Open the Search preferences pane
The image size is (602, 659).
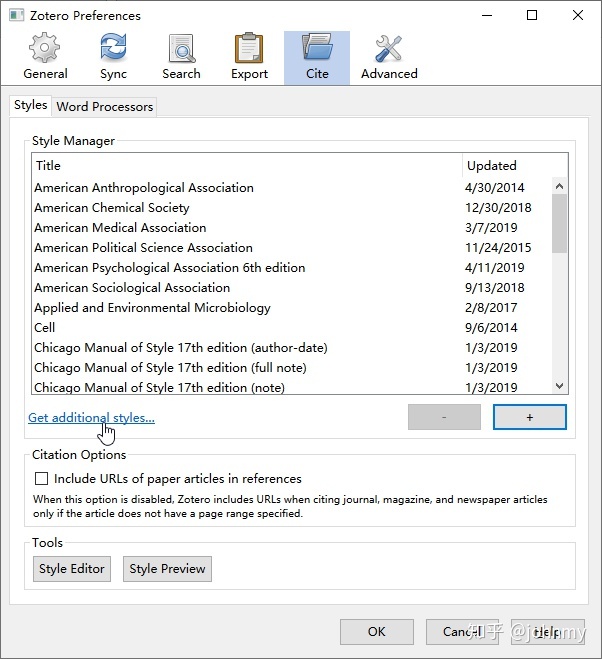click(181, 58)
